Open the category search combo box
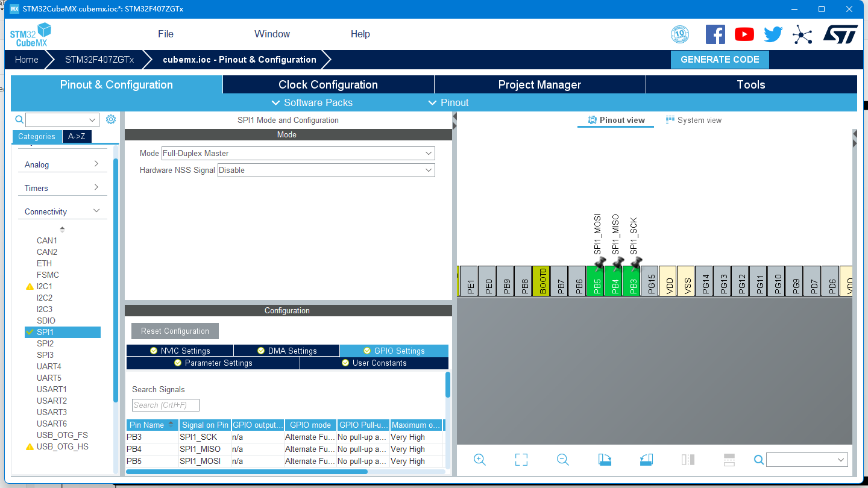The width and height of the screenshot is (868, 488). pos(62,120)
